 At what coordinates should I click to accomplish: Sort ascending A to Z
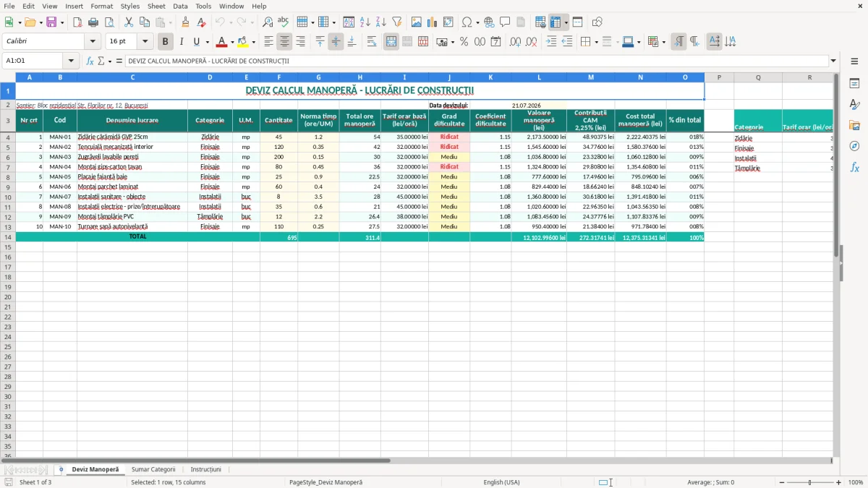point(365,22)
